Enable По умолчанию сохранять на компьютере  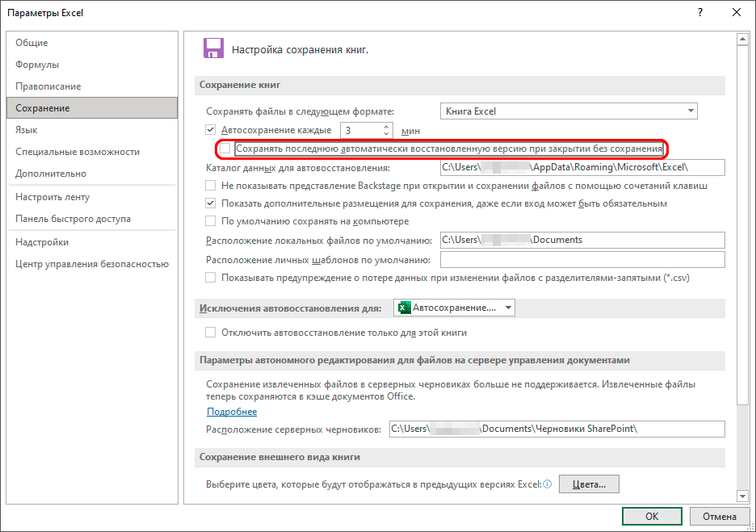[x=210, y=221]
